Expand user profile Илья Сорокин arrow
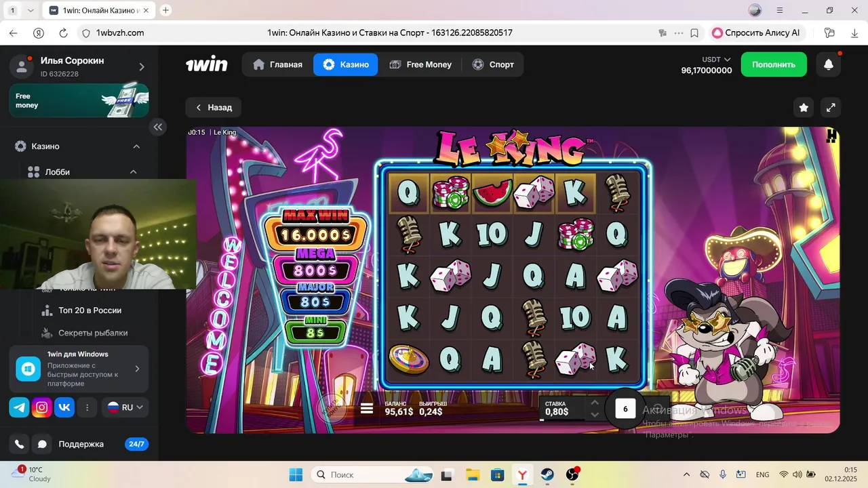868x488 pixels. pyautogui.click(x=142, y=66)
